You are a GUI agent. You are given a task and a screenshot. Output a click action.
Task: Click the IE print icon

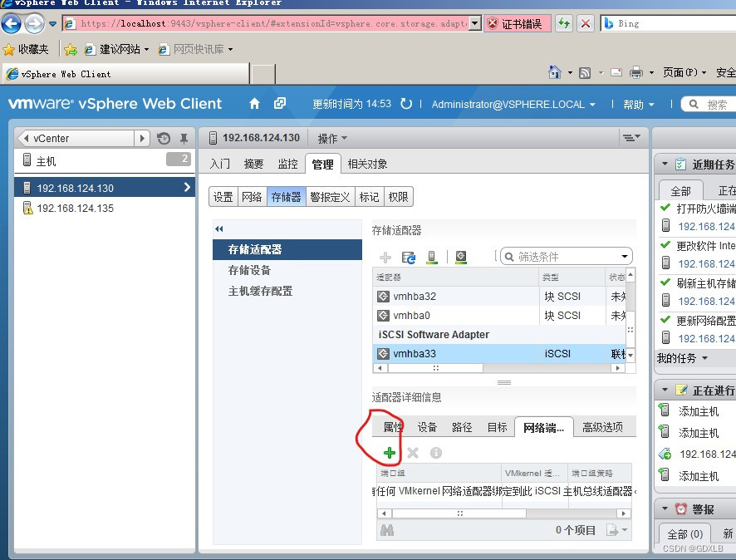pos(636,72)
